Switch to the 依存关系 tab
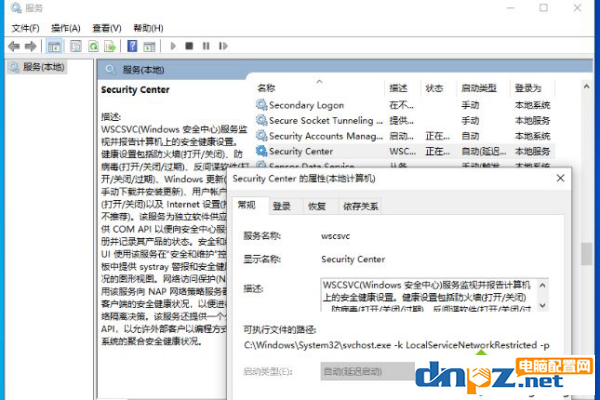Screen dimensions: 600x400 tap(360, 206)
